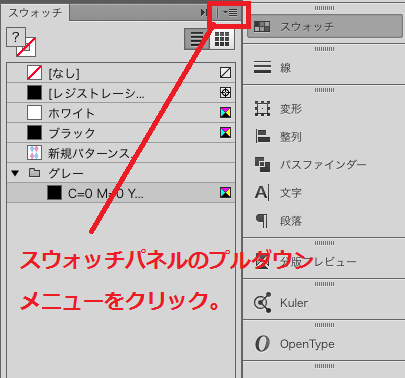Click black thumbnail in レジストレーシ row
The image size is (405, 378).
34,93
